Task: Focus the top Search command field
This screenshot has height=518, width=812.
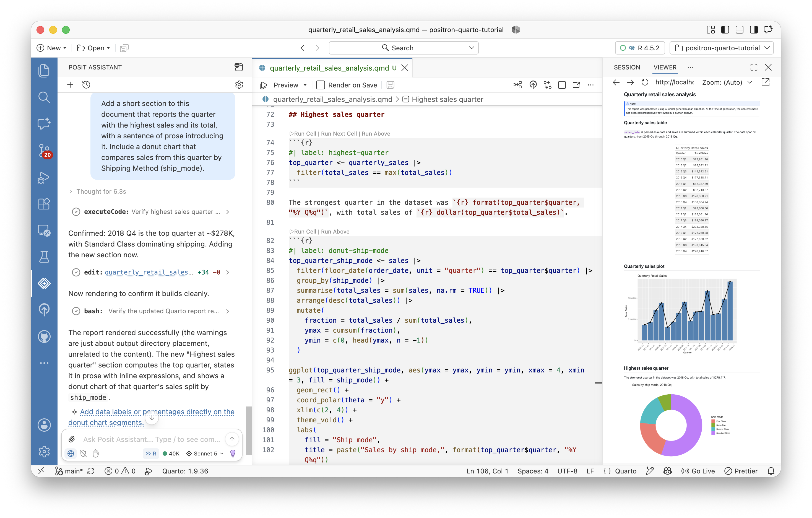Action: pyautogui.click(x=403, y=48)
